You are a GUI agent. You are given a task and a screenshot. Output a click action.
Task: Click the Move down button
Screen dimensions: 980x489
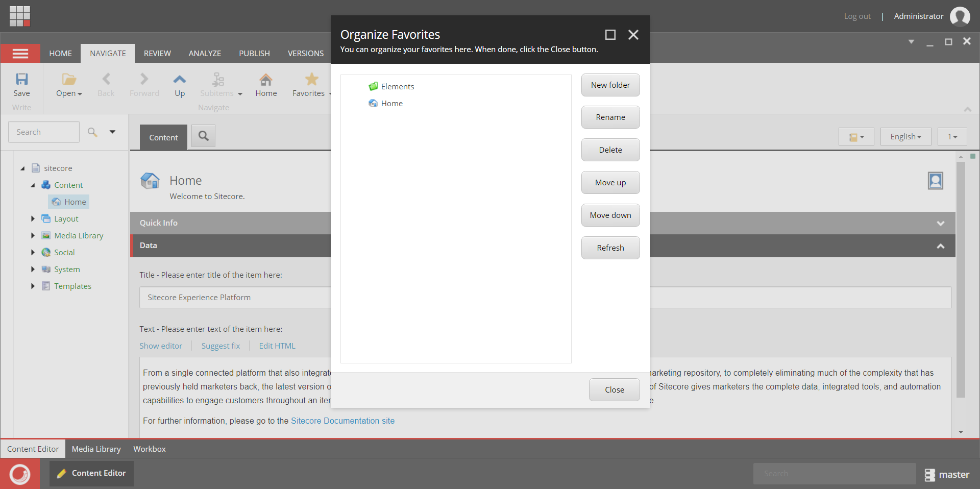click(610, 215)
